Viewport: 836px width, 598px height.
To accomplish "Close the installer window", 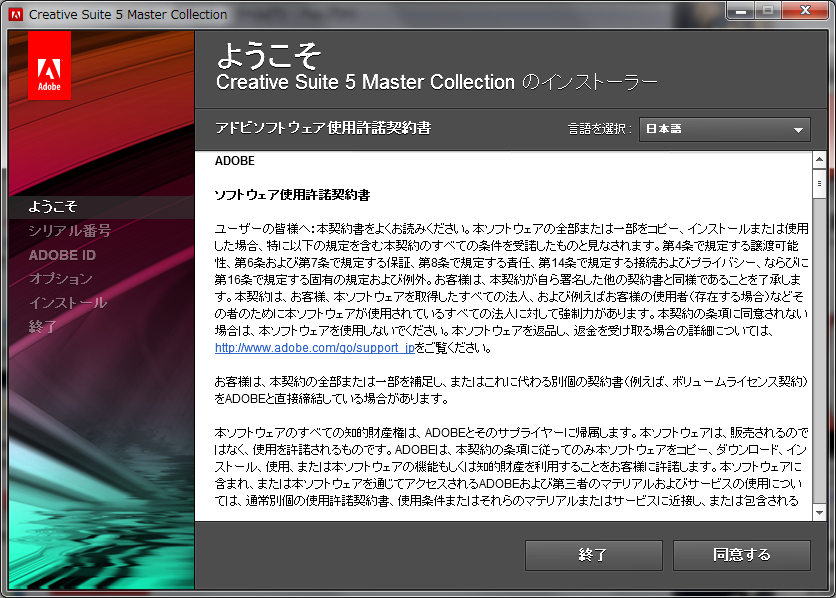I will tap(805, 11).
